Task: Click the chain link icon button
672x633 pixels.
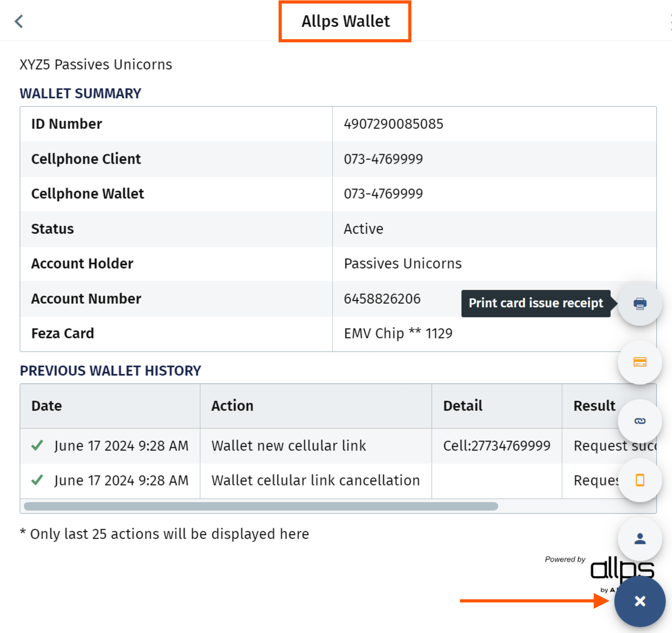Action: pos(640,421)
